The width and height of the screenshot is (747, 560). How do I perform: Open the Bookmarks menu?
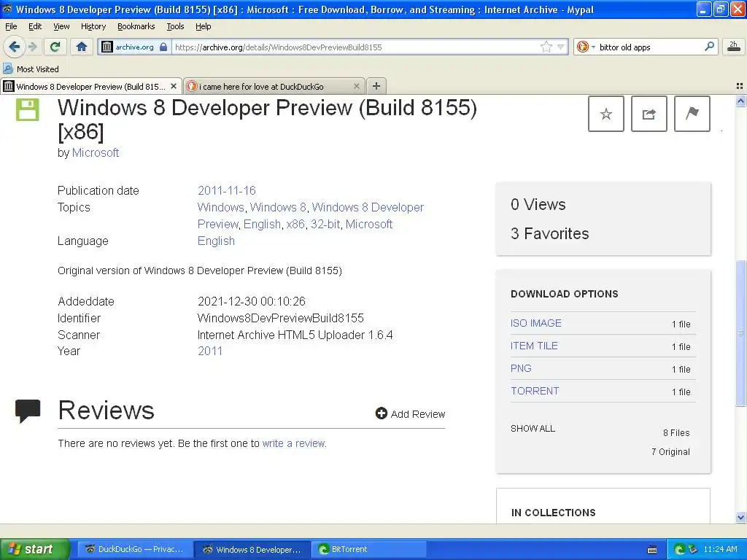coord(136,26)
